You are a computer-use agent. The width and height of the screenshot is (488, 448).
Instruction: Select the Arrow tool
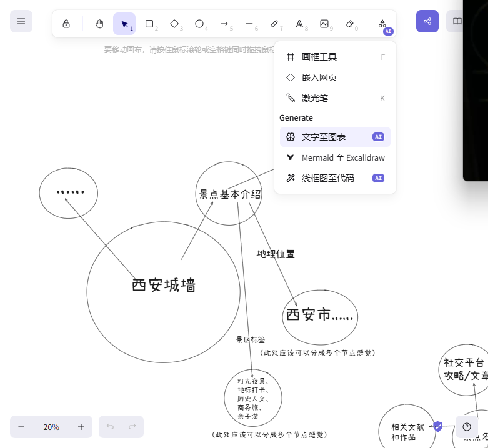(x=224, y=24)
